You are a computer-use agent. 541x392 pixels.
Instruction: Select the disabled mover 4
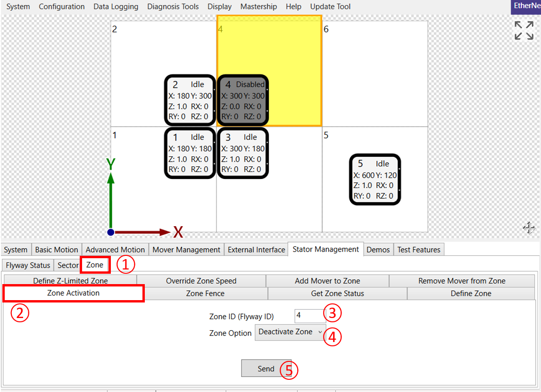[242, 100]
